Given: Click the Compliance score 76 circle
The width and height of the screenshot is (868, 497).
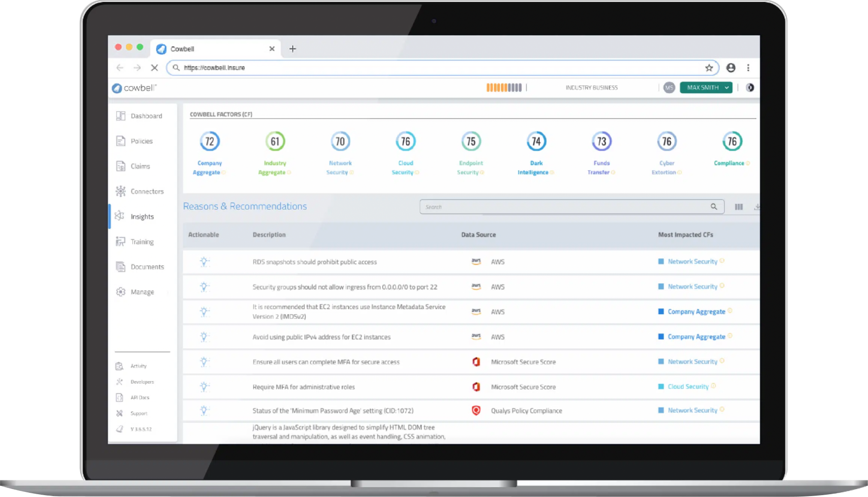Looking at the screenshot, I should click(x=732, y=141).
